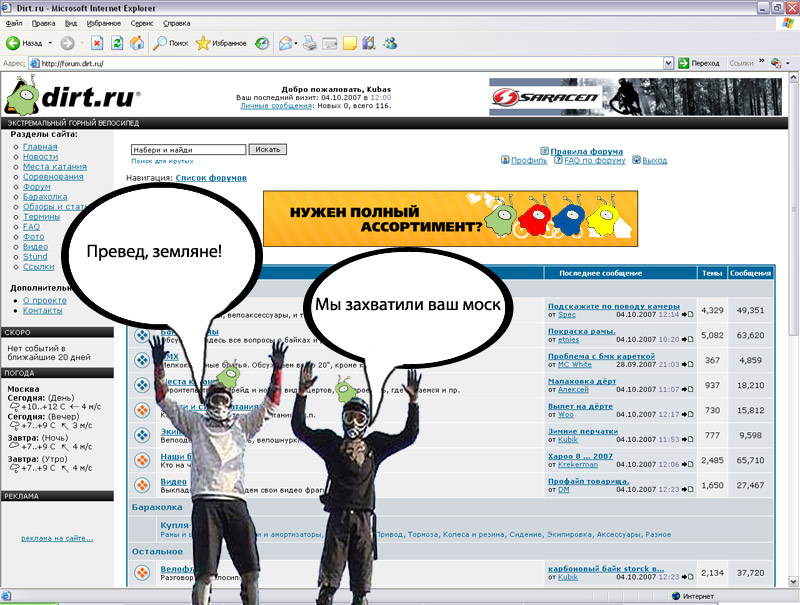The image size is (800, 605).
Task: Open the Личные сообщения link
Action: click(x=276, y=106)
